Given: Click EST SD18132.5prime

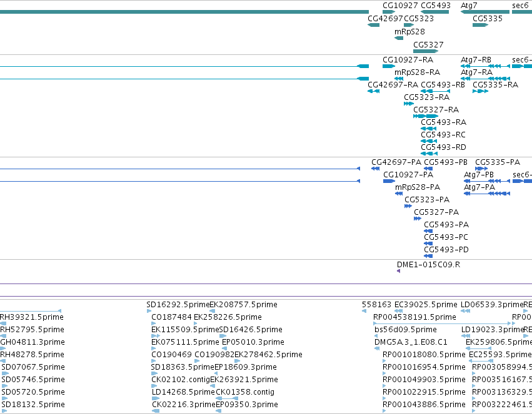Looking at the screenshot, I should pyautogui.click(x=4, y=412).
